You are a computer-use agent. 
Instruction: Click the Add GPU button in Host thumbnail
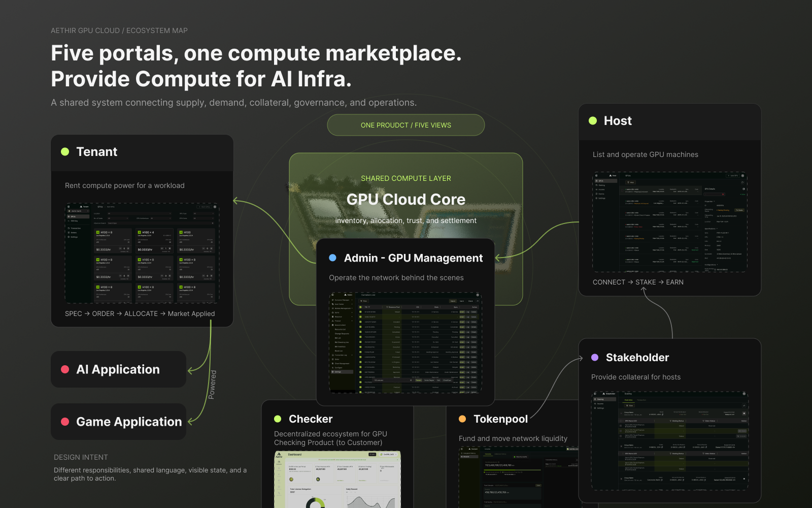tap(733, 176)
